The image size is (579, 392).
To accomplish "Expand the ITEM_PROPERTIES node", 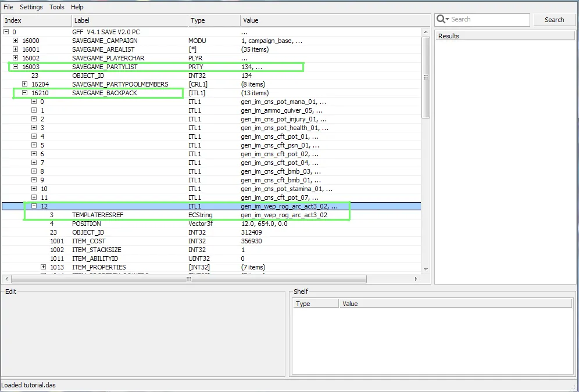I will click(43, 267).
